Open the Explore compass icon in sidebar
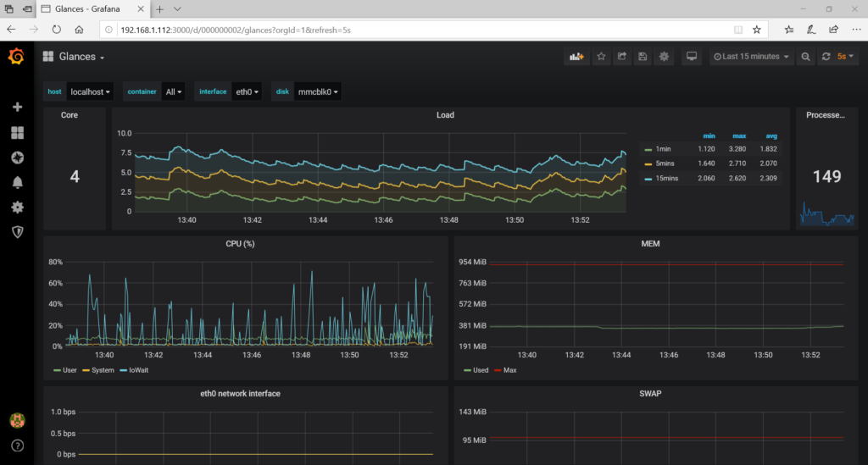This screenshot has width=868, height=465. point(17,158)
